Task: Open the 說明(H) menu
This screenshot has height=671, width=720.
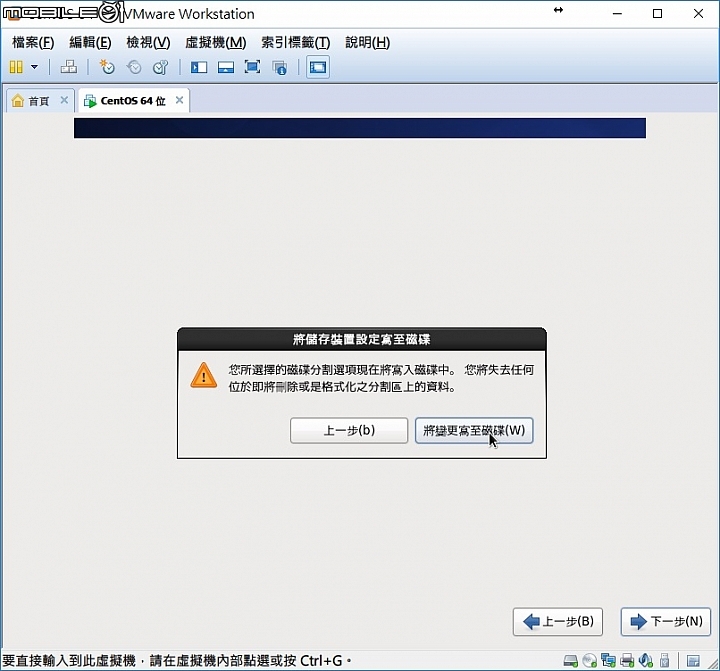Action: click(368, 42)
